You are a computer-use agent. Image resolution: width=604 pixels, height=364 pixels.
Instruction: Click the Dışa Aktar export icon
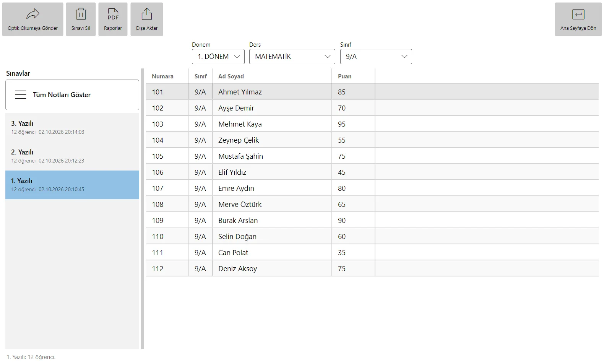click(147, 14)
